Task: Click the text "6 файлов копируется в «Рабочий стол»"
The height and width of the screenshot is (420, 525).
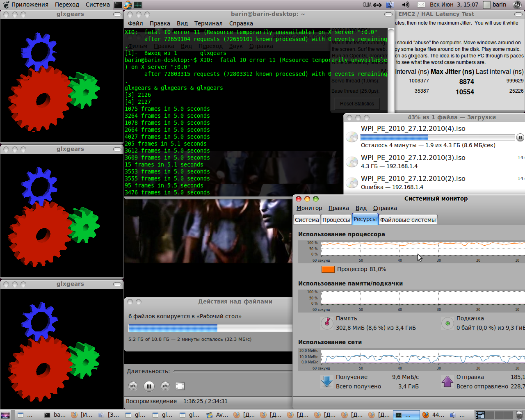Action: tap(185, 316)
